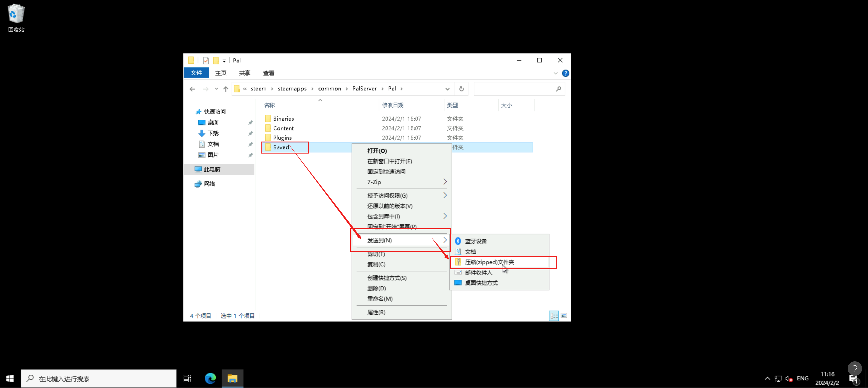868x388 pixels.
Task: Switch to the 共享 ribbon tab
Action: (x=245, y=73)
